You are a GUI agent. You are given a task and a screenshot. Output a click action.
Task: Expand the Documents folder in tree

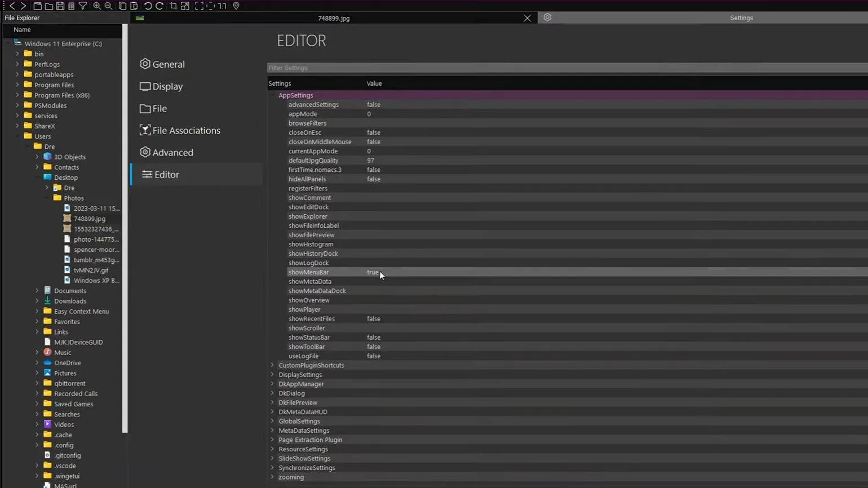tap(37, 291)
